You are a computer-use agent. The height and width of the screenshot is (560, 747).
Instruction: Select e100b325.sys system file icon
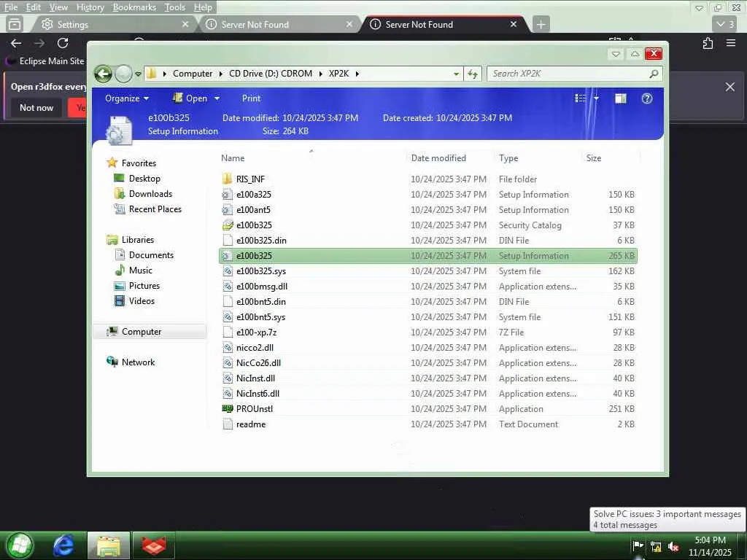pyautogui.click(x=228, y=271)
